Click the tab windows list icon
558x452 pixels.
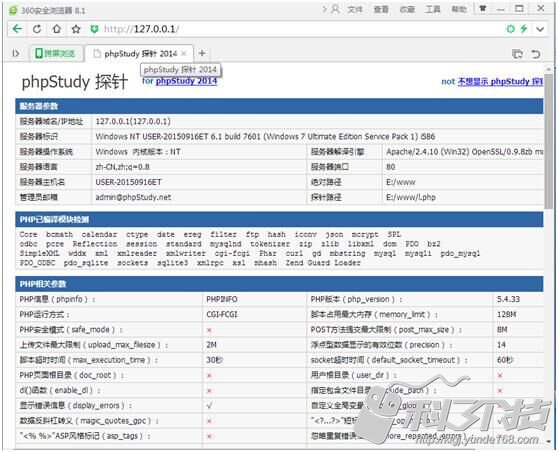click(517, 54)
